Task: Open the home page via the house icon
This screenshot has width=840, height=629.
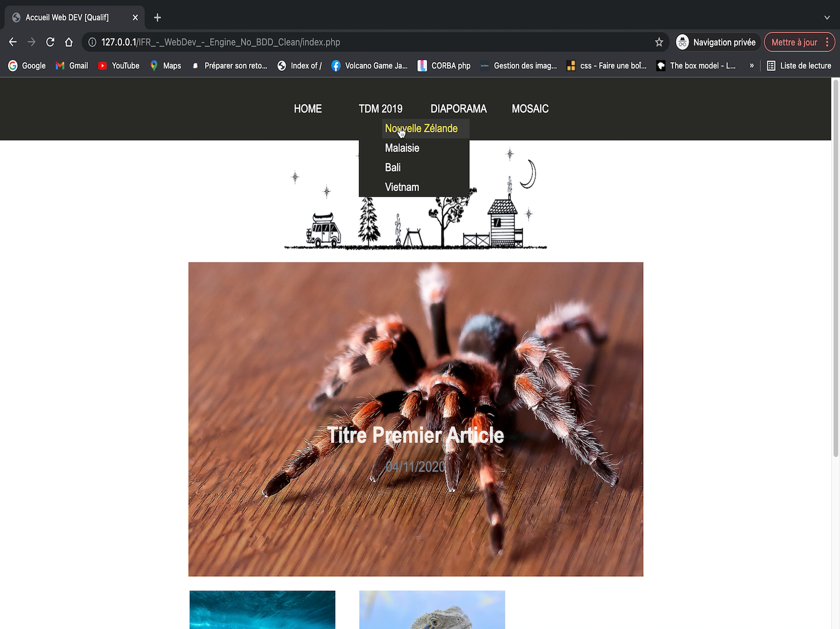Action: [x=69, y=42]
